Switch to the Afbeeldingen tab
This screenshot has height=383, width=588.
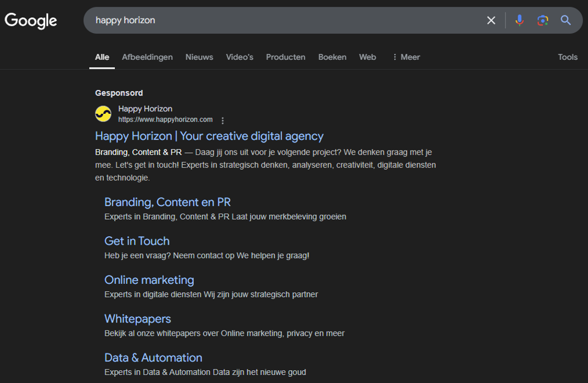pos(147,57)
